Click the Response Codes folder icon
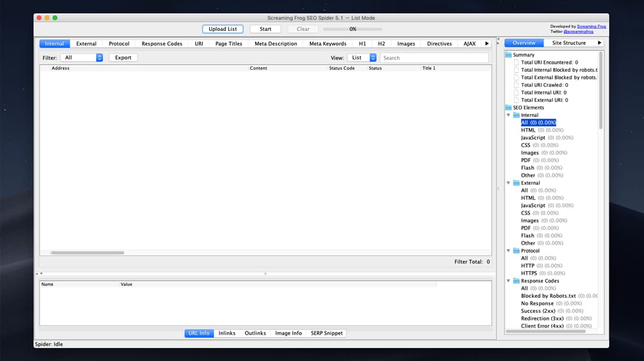 516,281
